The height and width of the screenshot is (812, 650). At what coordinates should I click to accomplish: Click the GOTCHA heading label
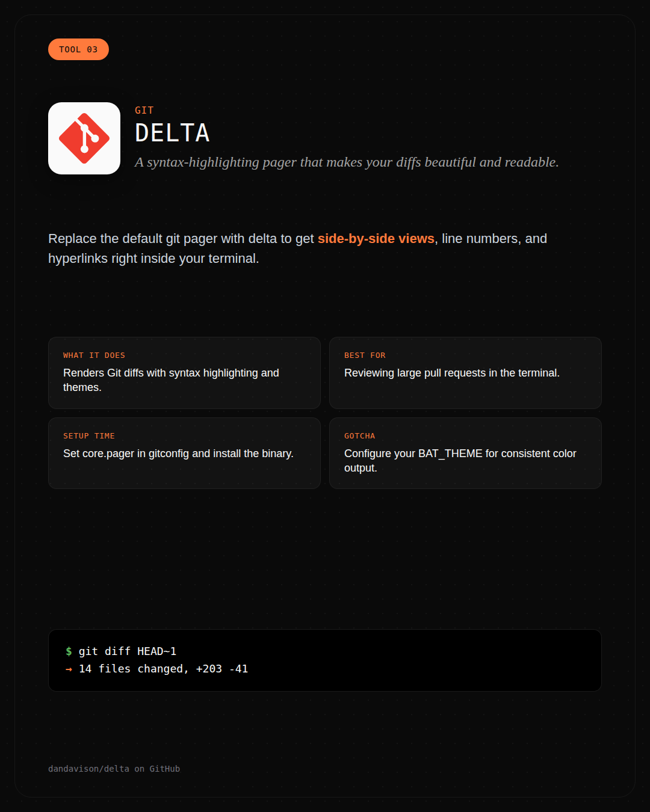click(x=359, y=436)
